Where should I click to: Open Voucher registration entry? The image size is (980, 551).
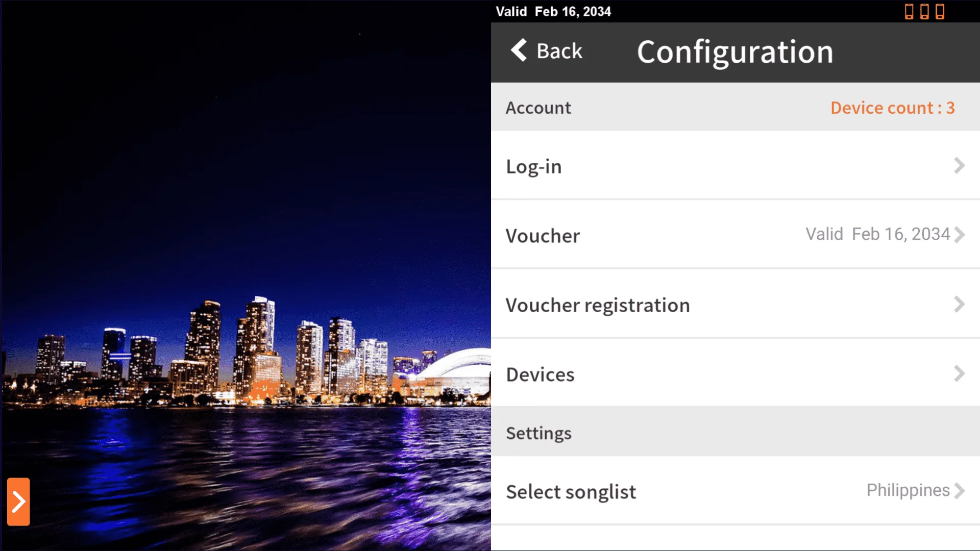tap(736, 304)
